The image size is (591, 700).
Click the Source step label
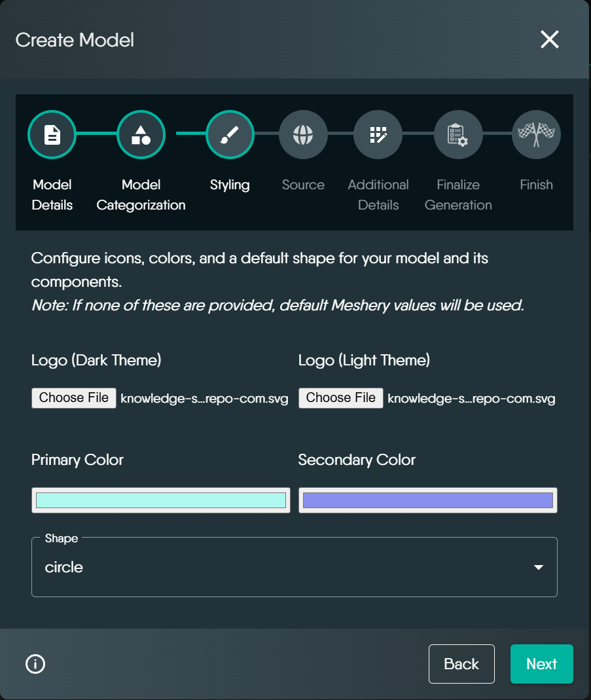[303, 185]
